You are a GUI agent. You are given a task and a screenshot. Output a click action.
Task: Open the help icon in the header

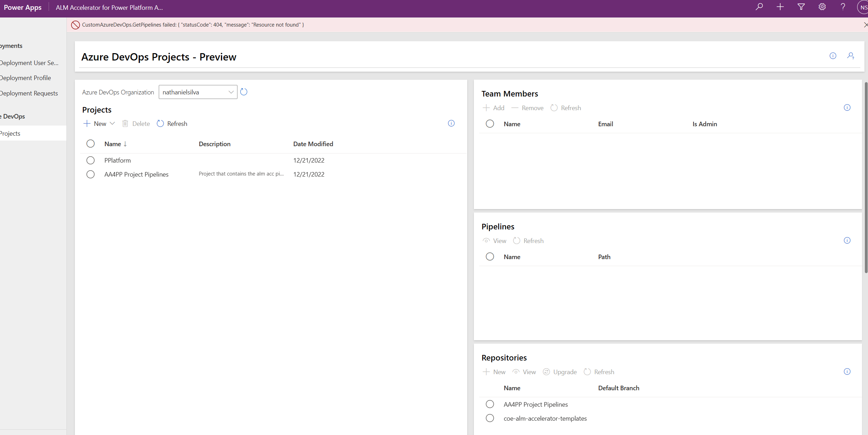[843, 7]
